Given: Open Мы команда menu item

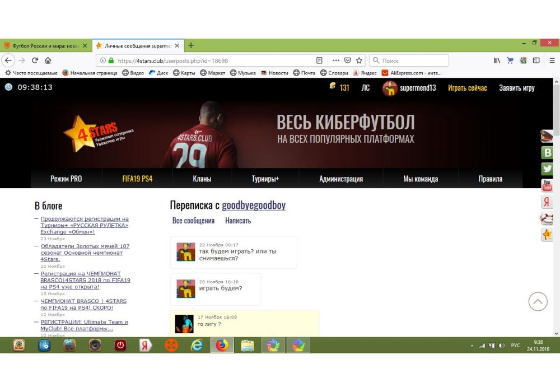Looking at the screenshot, I should [x=421, y=179].
